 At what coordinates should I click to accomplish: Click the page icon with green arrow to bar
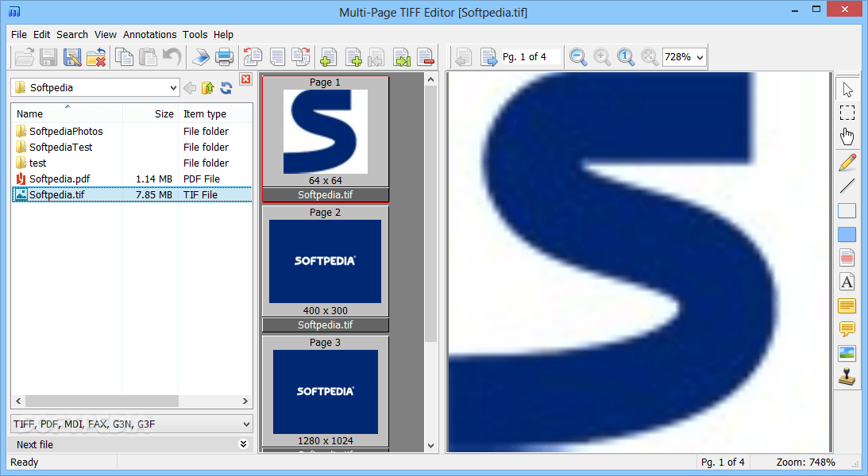coord(401,57)
